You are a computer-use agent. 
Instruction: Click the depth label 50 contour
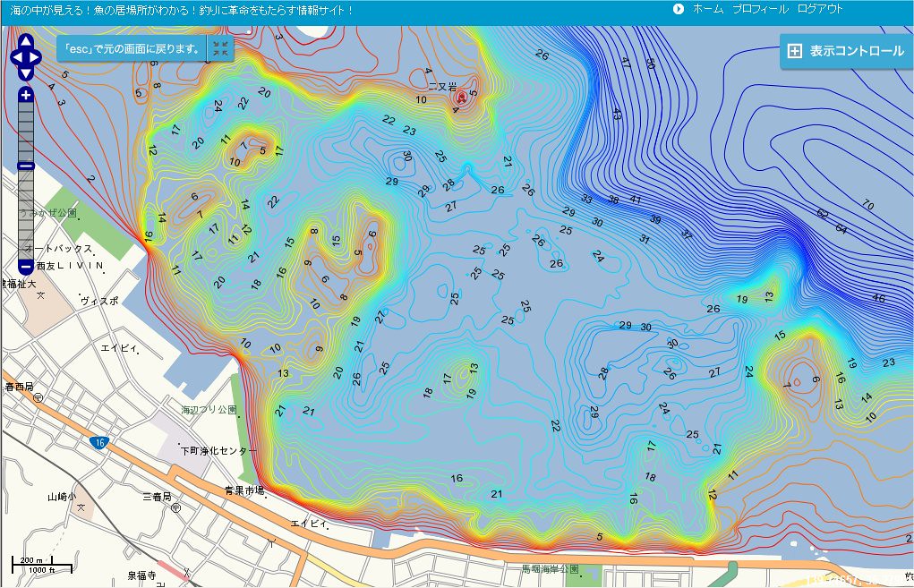[x=650, y=63]
